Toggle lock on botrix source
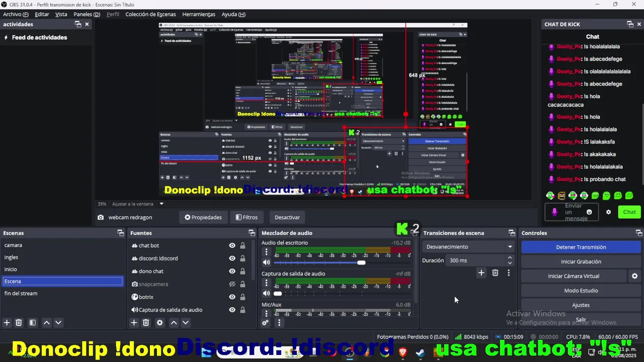 tap(243, 297)
